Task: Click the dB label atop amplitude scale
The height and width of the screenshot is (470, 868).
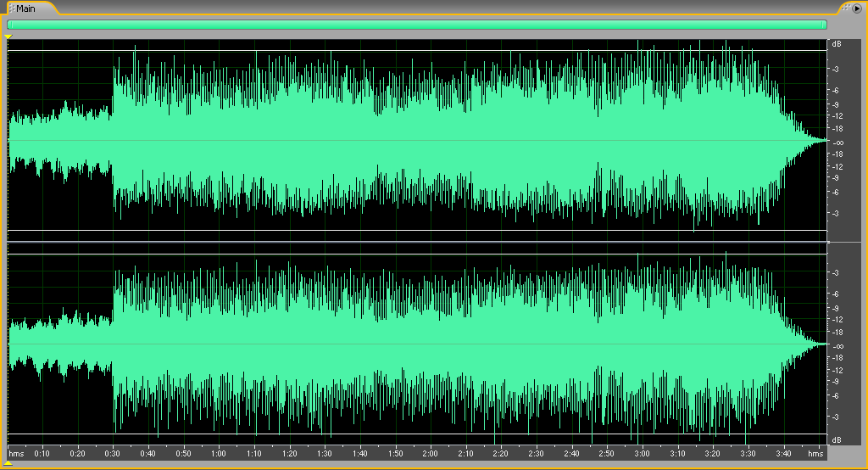Action: click(837, 43)
